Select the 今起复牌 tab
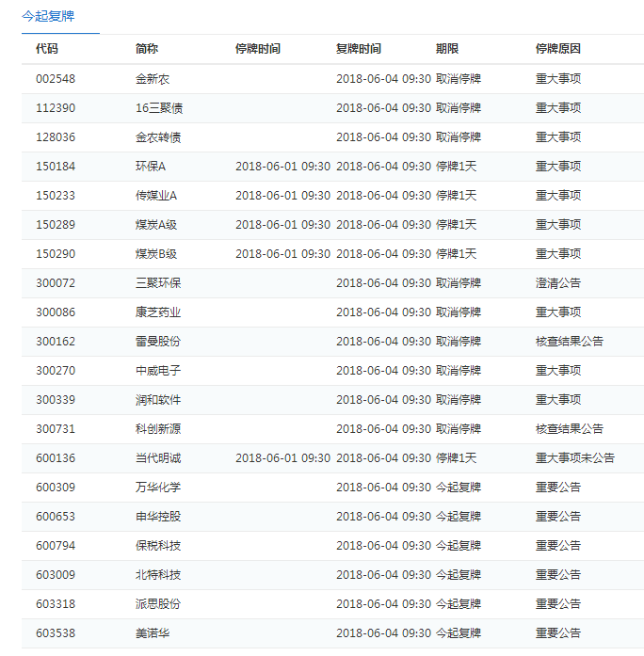This screenshot has width=644, height=656. click(48, 16)
